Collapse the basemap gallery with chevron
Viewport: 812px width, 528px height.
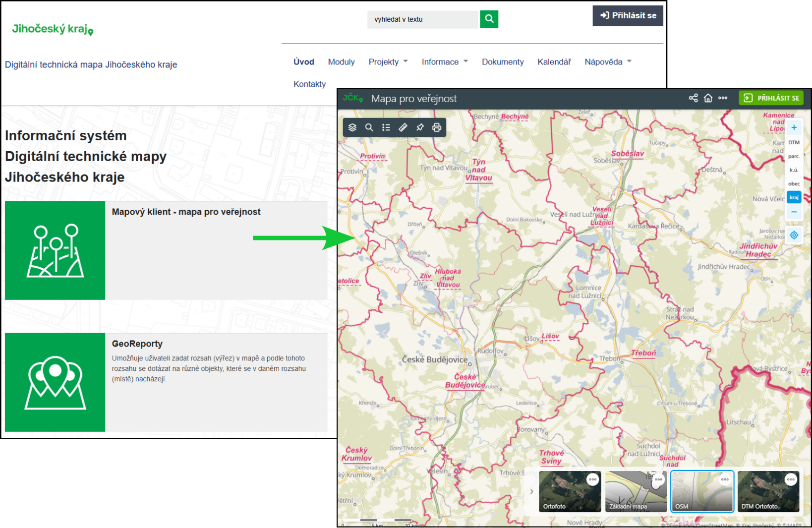click(x=531, y=492)
